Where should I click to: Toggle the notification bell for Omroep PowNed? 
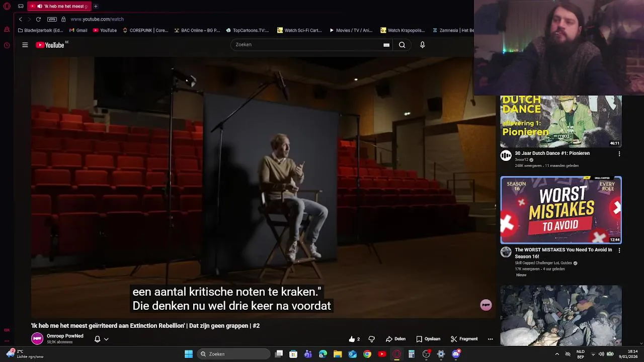98,339
